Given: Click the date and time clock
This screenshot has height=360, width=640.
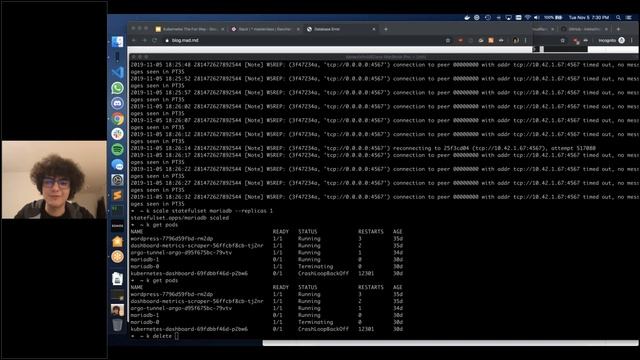Looking at the screenshot, I should [589, 18].
